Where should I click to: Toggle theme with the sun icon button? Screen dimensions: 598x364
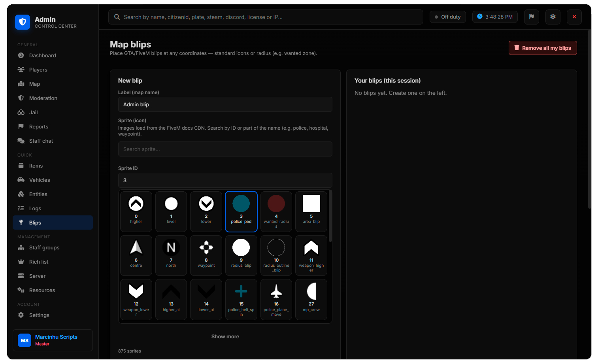pyautogui.click(x=553, y=17)
